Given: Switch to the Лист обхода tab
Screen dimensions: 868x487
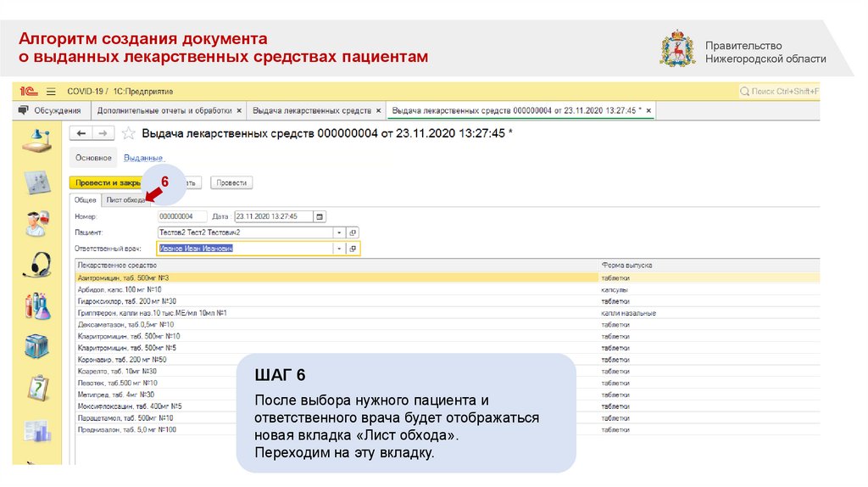Looking at the screenshot, I should click(x=125, y=200).
